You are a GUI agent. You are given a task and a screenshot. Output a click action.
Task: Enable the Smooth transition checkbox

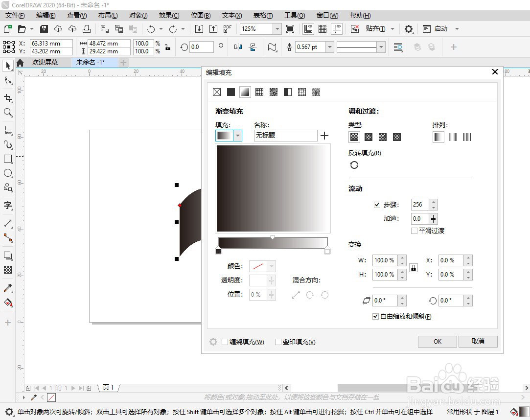click(414, 231)
